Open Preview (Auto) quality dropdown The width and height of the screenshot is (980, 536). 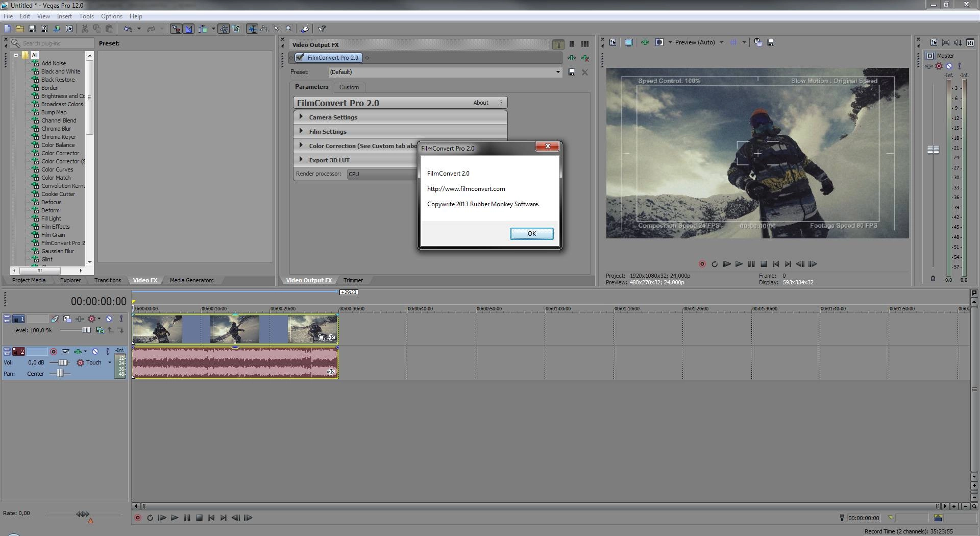721,42
